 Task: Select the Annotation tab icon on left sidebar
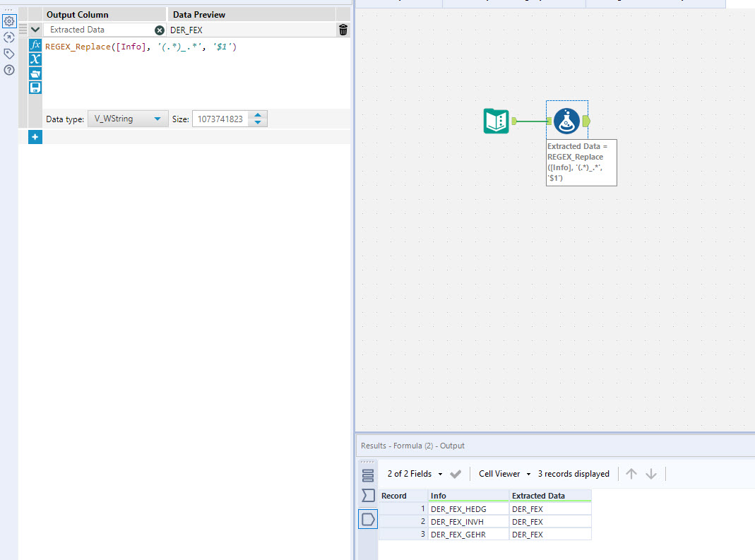9,52
